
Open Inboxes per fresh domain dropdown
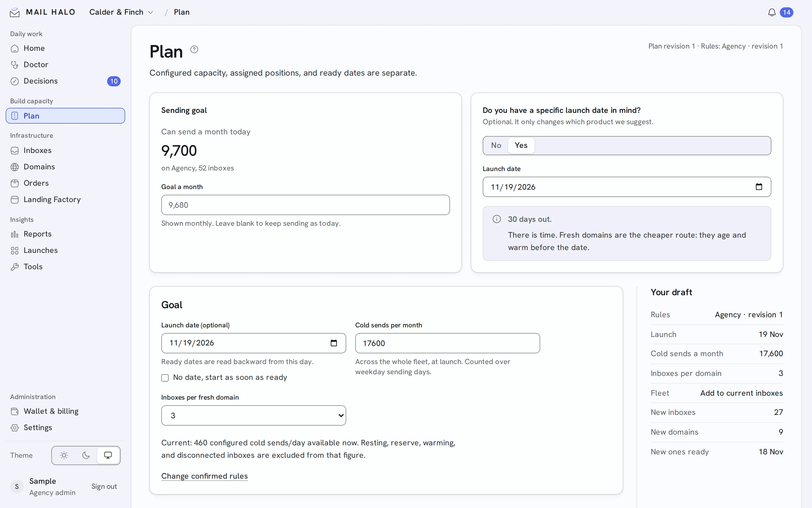(x=253, y=415)
